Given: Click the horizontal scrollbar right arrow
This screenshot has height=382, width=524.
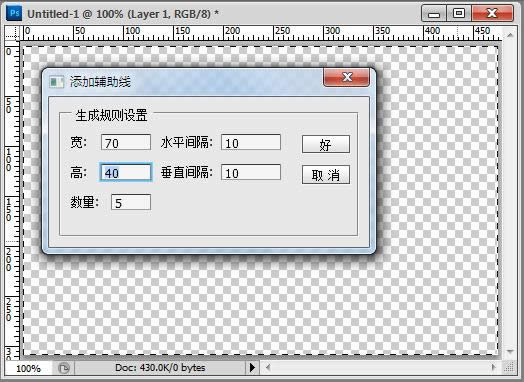Looking at the screenshot, I should (x=494, y=368).
